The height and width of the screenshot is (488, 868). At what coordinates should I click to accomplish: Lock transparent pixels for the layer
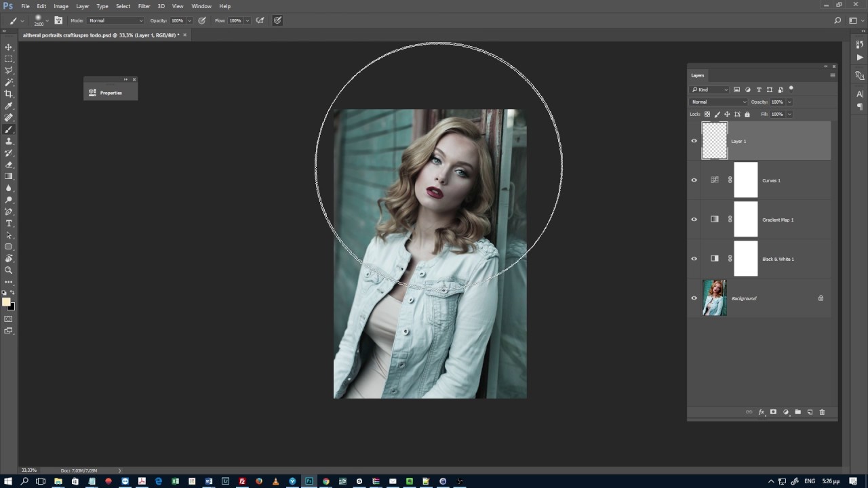707,115
